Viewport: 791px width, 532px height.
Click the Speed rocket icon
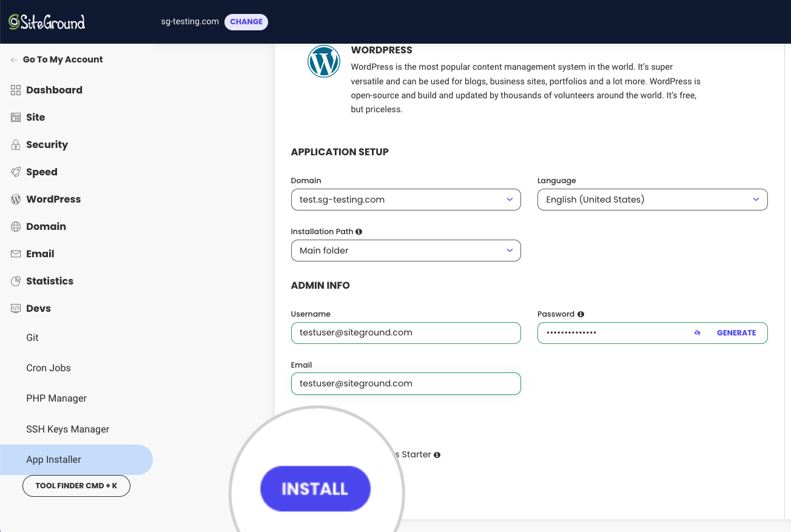[16, 172]
